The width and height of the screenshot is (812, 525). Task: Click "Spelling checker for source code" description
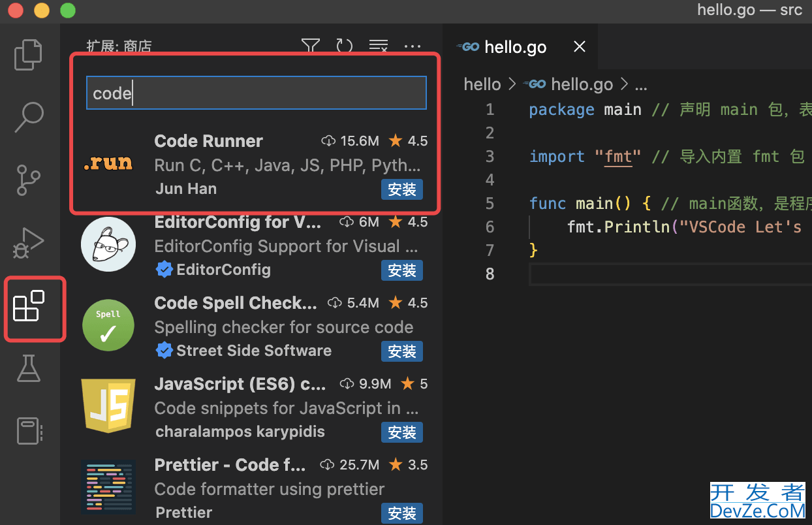pos(284,327)
